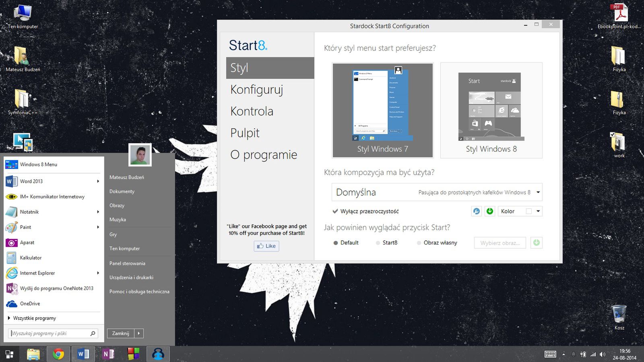Click the Zamknij shutdown button
This screenshot has height=362, width=644.
pyautogui.click(x=121, y=333)
